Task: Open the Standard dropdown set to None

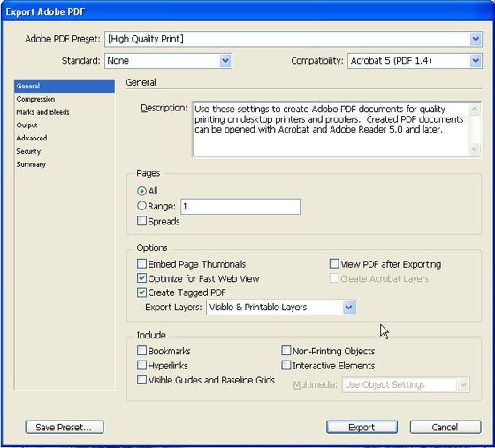Action: pos(168,61)
